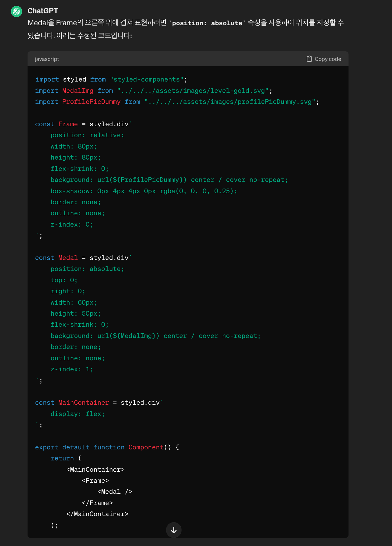Viewport: 392px width, 546px height.
Task: Click the ChatGPT logo avatar
Action: click(17, 12)
